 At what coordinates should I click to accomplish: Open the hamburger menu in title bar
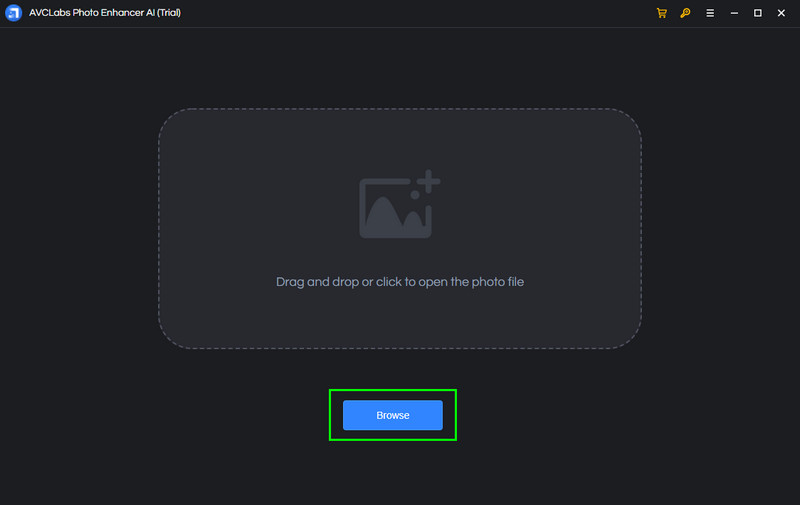click(x=710, y=13)
